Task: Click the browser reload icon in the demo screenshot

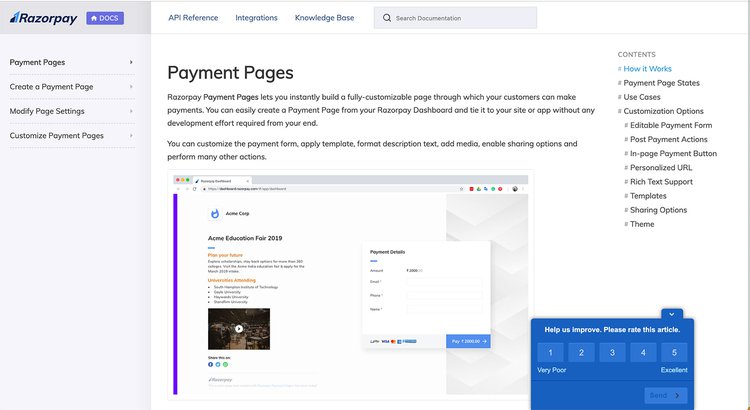Action: 194,189
